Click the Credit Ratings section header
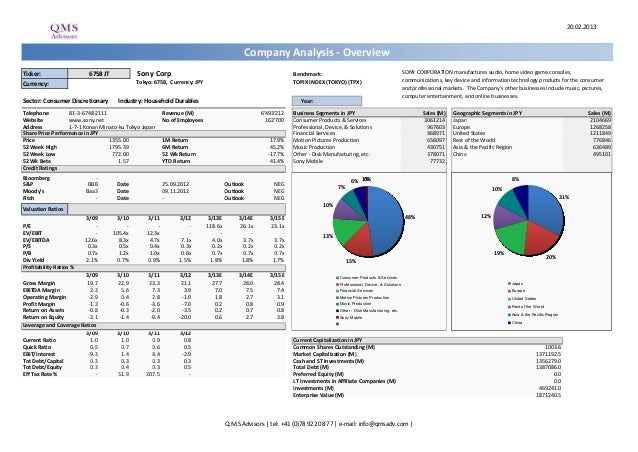 click(x=154, y=168)
